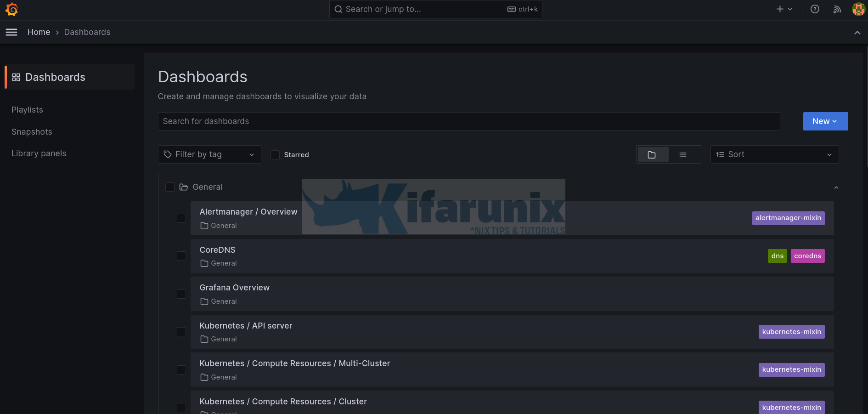Open the hamburger navigation menu
This screenshot has height=414, width=868.
point(11,32)
